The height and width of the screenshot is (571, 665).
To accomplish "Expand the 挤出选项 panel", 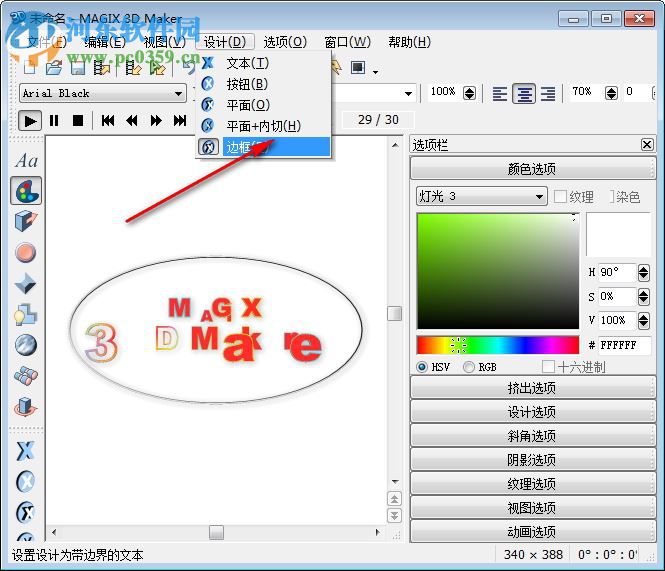I will [x=532, y=387].
